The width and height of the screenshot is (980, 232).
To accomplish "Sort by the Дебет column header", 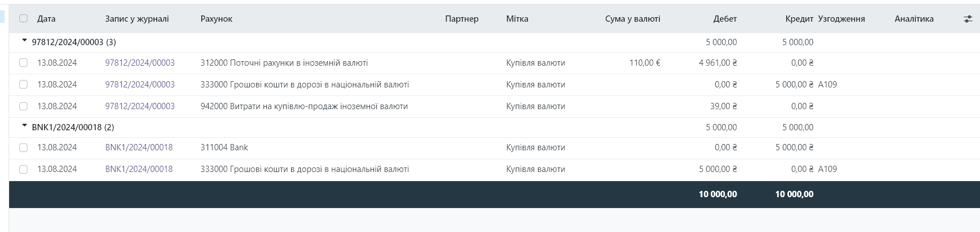I will pos(724,19).
